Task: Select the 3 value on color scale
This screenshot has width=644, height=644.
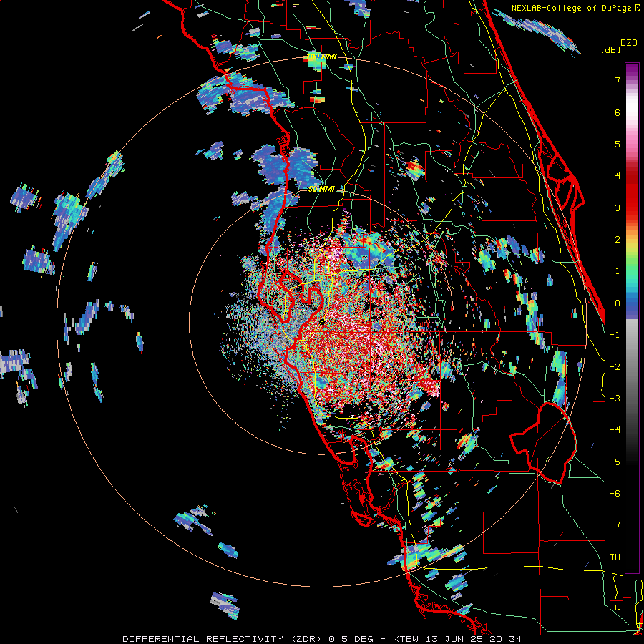Action: (618, 208)
